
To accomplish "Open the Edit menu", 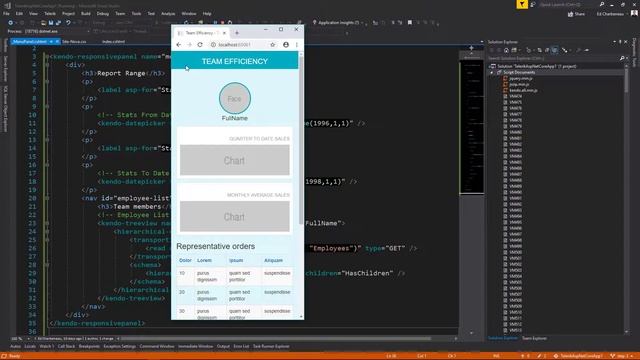I will tap(19, 13).
